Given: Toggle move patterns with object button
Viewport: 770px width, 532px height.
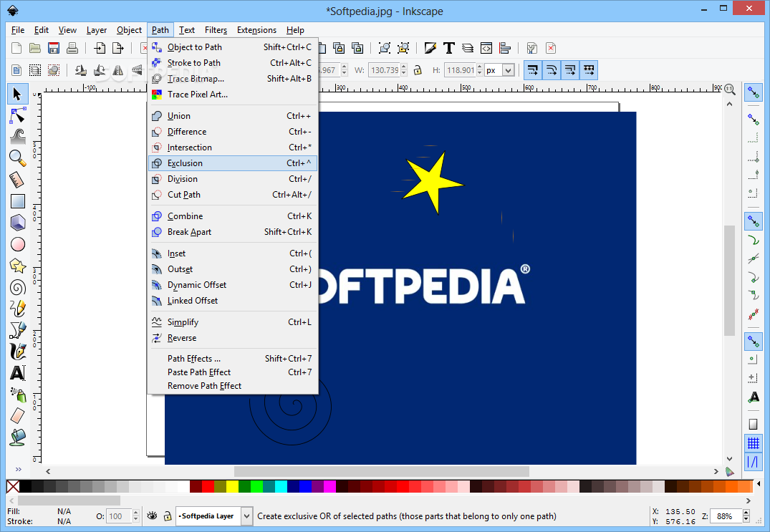Looking at the screenshot, I should coord(589,70).
